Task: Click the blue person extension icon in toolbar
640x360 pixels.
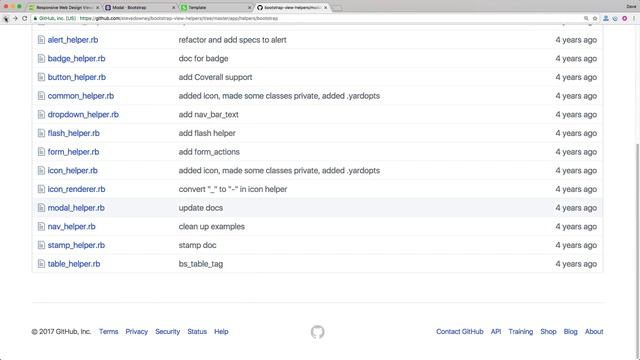Action: pos(606,18)
